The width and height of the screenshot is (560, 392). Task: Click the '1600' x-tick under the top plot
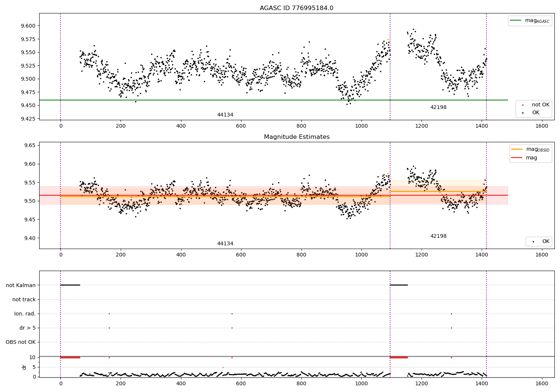pos(542,126)
